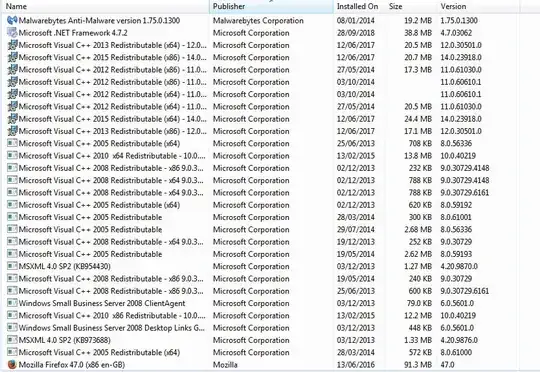Image resolution: width=540 pixels, height=372 pixels.
Task: Sort by the Publisher column header
Action: click(x=271, y=6)
